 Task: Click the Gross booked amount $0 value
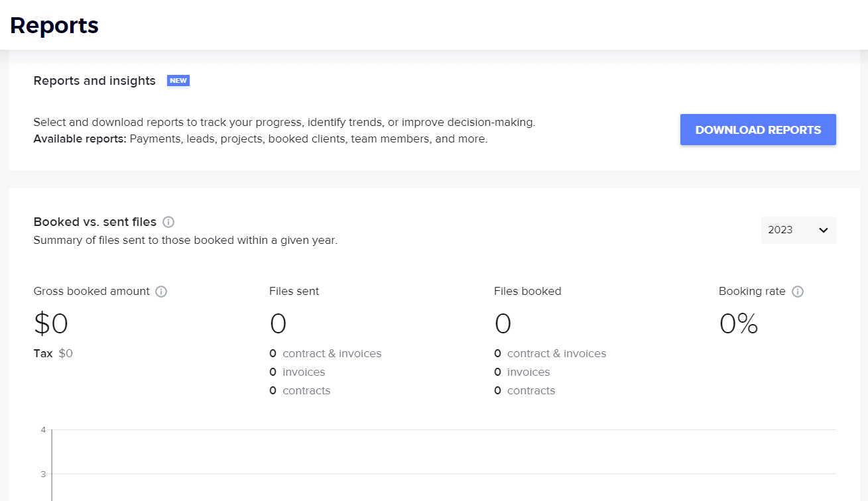[x=50, y=323]
